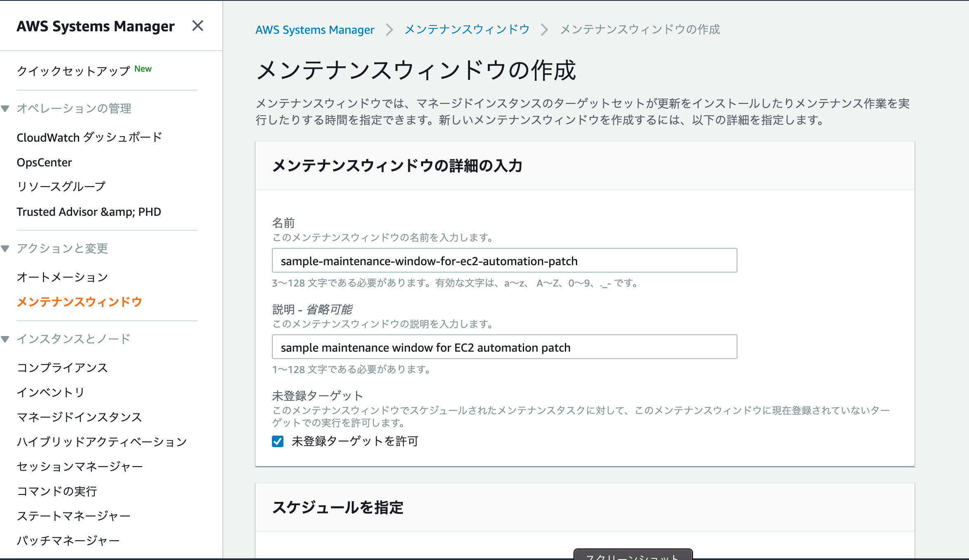
Task: Open ステートマネージャー
Action: [x=73, y=516]
